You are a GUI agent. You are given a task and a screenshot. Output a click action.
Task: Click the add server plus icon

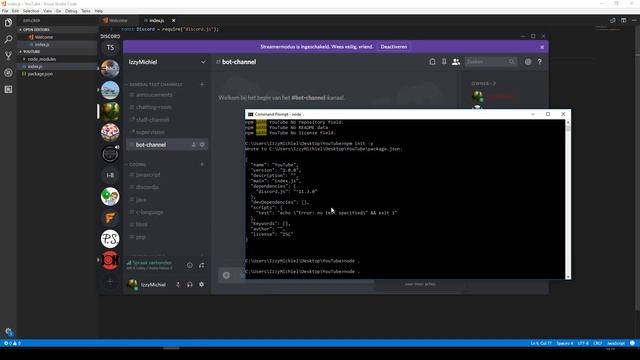(110, 282)
